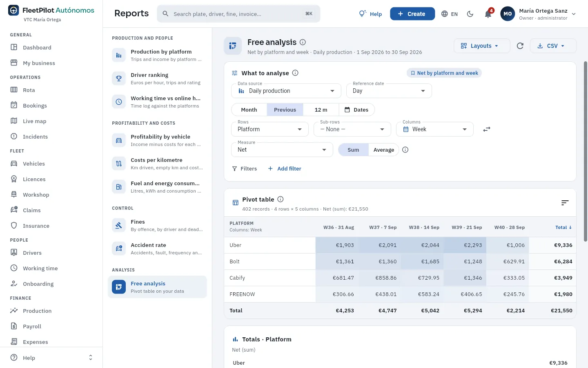Image resolution: width=588 pixels, height=368 pixels.
Task: Open Costs per kilometre report
Action: pos(157,164)
